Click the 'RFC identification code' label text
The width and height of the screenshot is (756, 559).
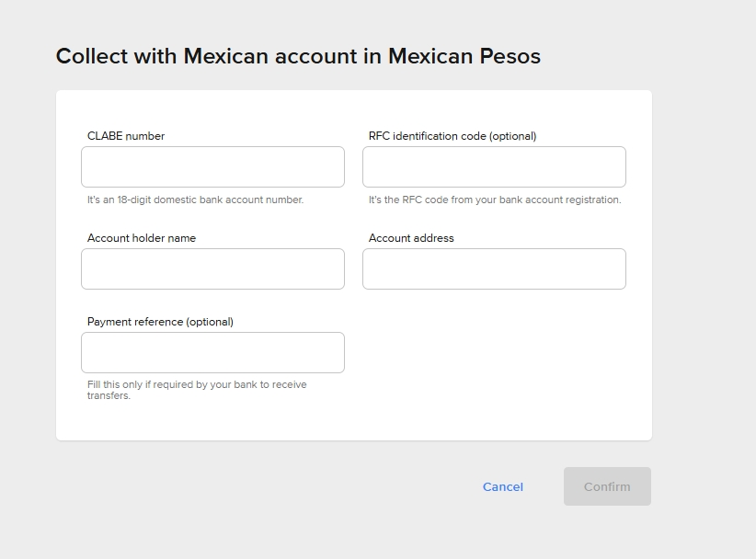click(x=428, y=136)
